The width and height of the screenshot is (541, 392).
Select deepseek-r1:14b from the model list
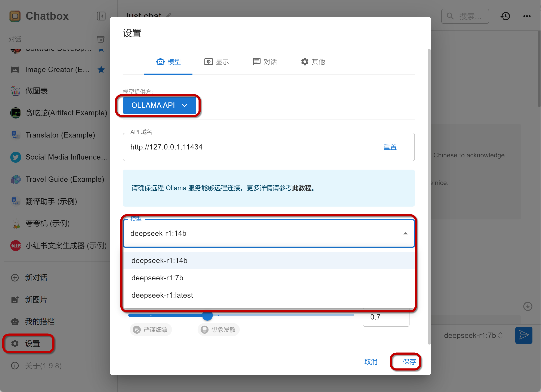pyautogui.click(x=269, y=260)
